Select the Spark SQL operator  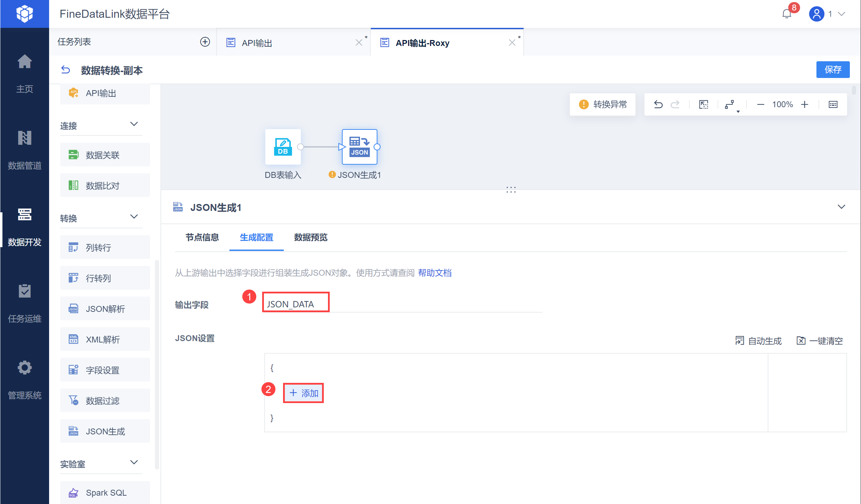(105, 493)
